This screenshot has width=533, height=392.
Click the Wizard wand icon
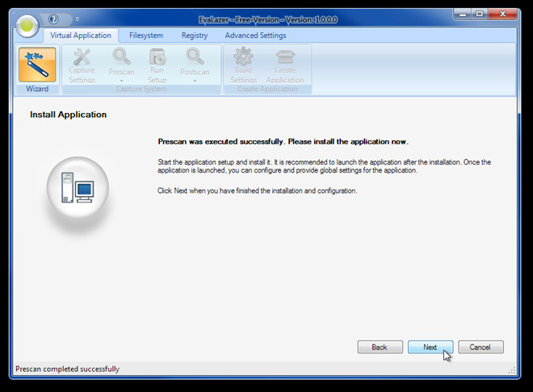click(37, 65)
